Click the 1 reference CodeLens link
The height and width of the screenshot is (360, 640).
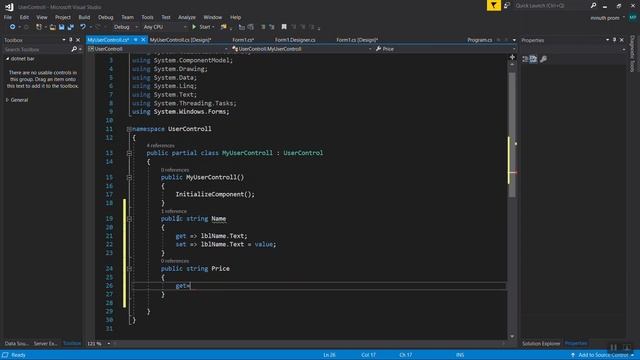point(174,211)
